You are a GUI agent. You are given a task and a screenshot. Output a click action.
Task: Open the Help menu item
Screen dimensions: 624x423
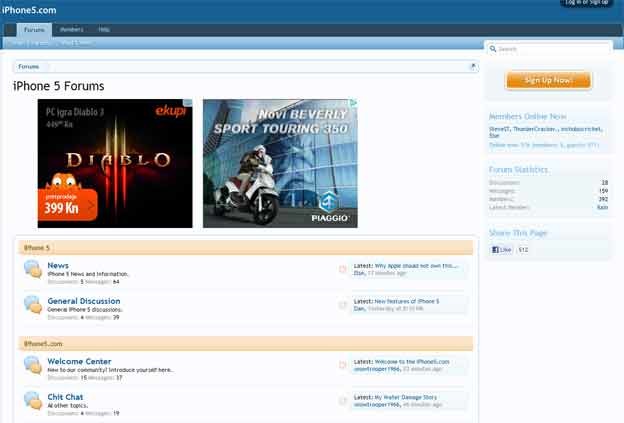tap(104, 30)
